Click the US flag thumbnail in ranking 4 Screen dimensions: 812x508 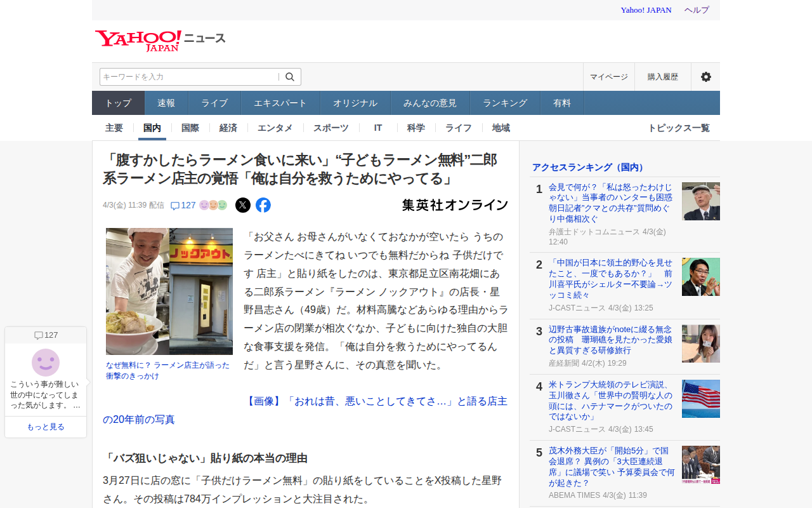[701, 399]
